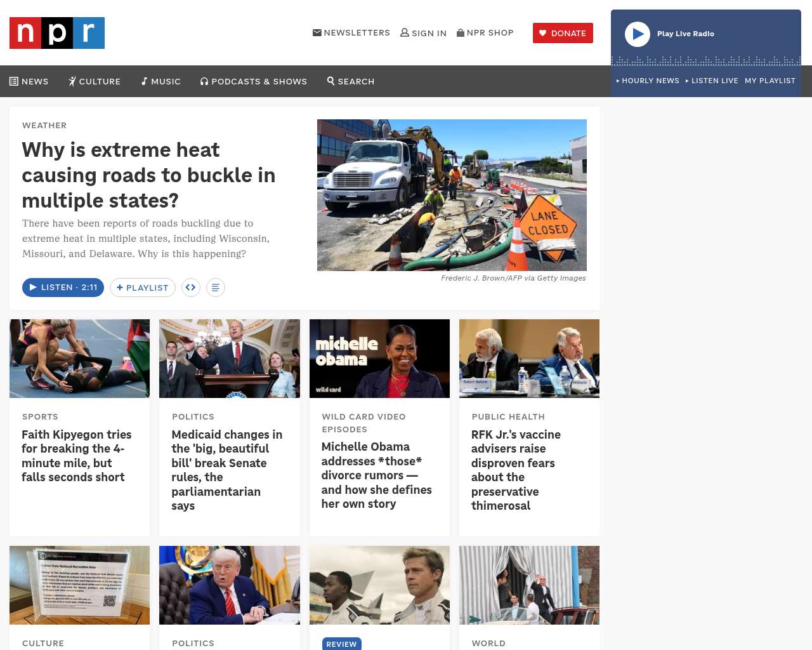This screenshot has width=812, height=650.
Task: Open Faith Kipyegon 4-minute mile headline
Action: tap(77, 456)
